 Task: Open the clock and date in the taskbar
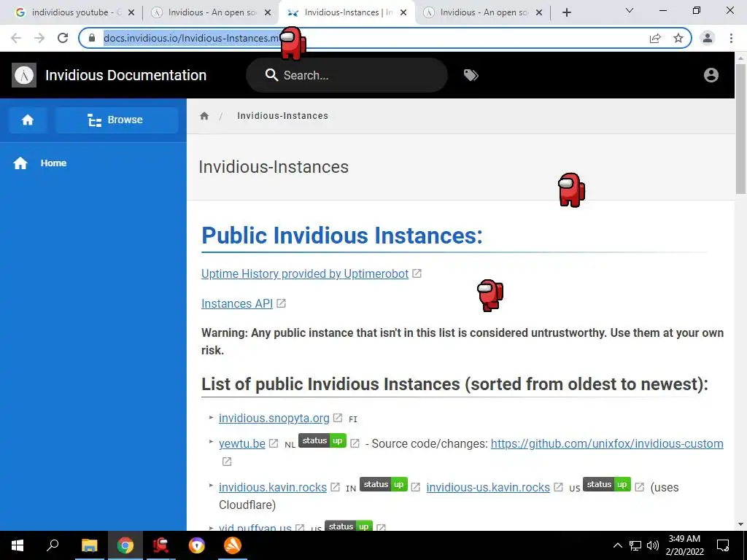tap(684, 545)
